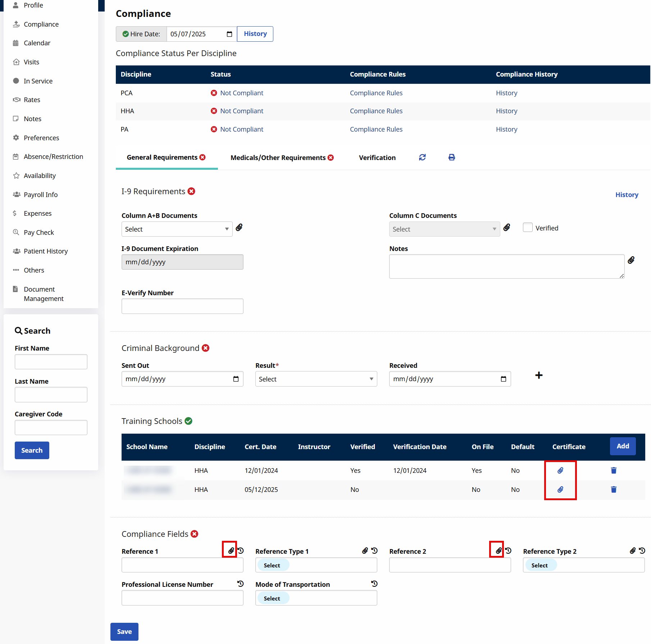Click history icon for Professional License Number
The width and height of the screenshot is (651, 644).
coord(241,584)
